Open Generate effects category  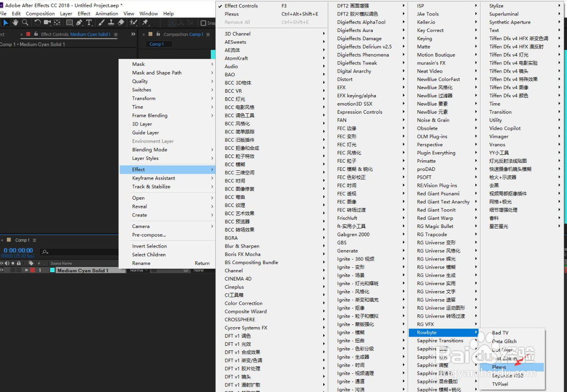point(371,251)
